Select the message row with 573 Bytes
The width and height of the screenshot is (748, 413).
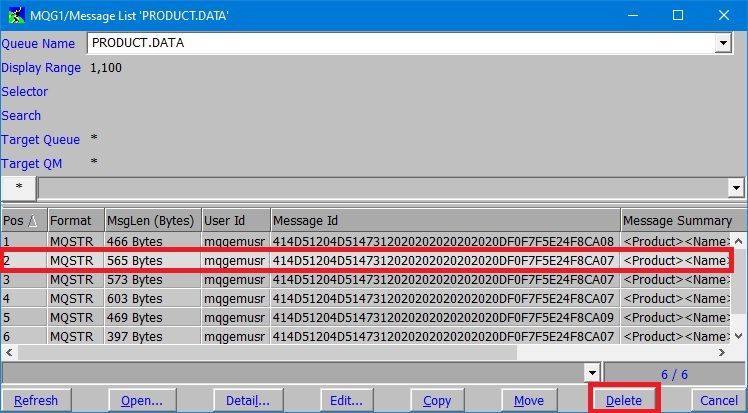point(365,279)
